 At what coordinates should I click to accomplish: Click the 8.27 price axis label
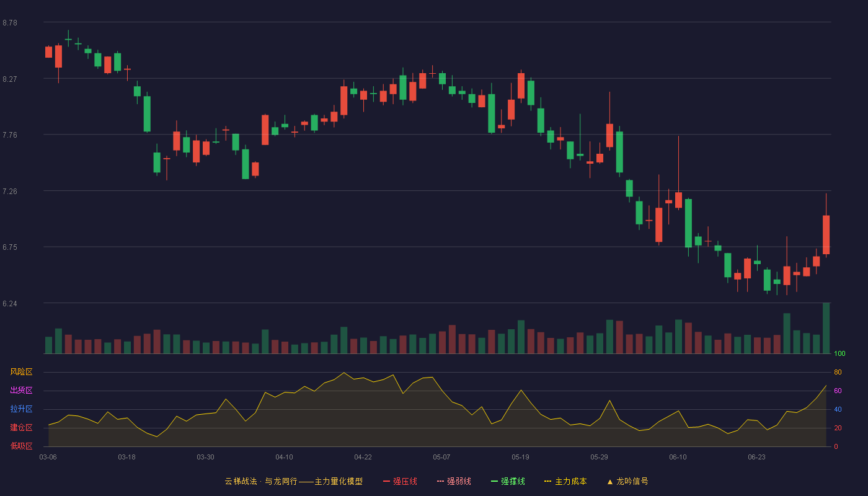[x=10, y=79]
